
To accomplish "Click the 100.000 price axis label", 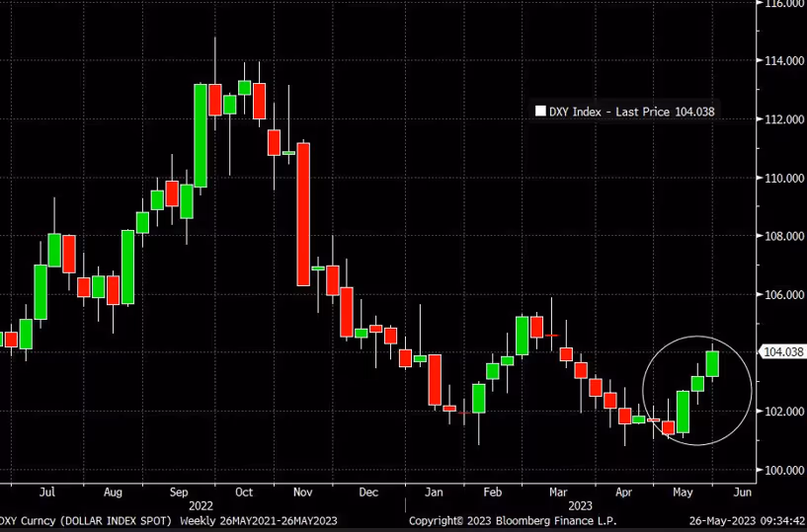I will point(784,470).
